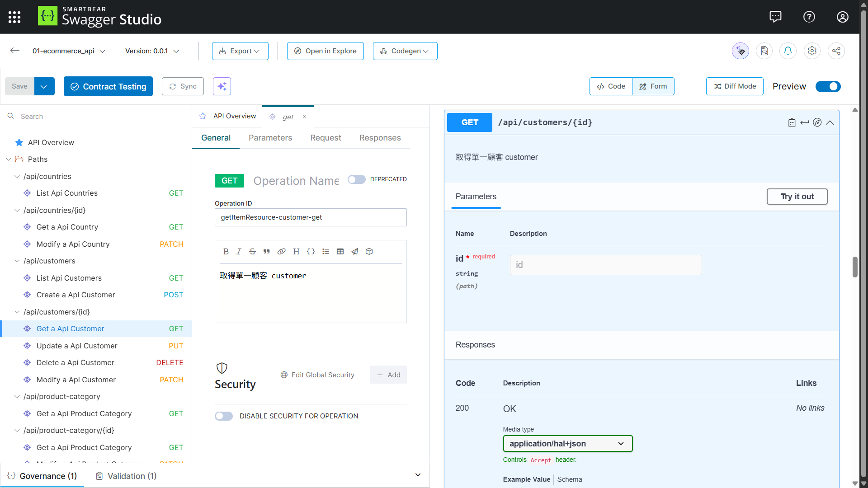Click the Contract Testing button
868x488 pixels.
pos(108,86)
